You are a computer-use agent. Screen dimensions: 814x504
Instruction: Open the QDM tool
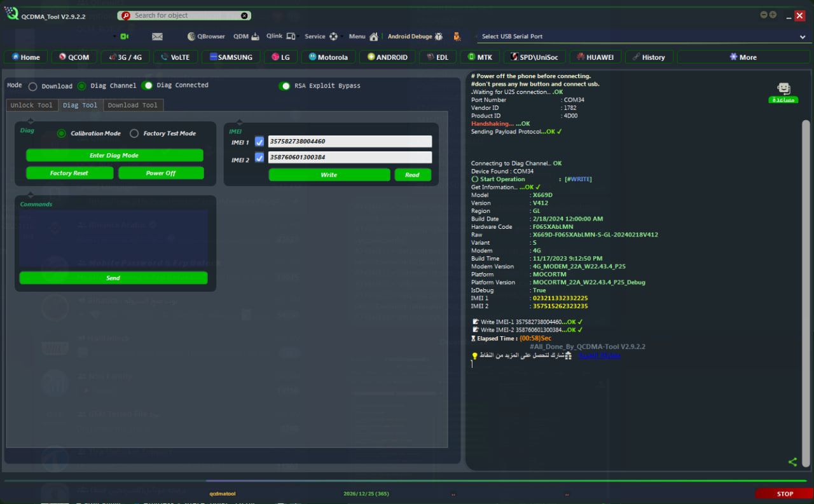tap(246, 36)
